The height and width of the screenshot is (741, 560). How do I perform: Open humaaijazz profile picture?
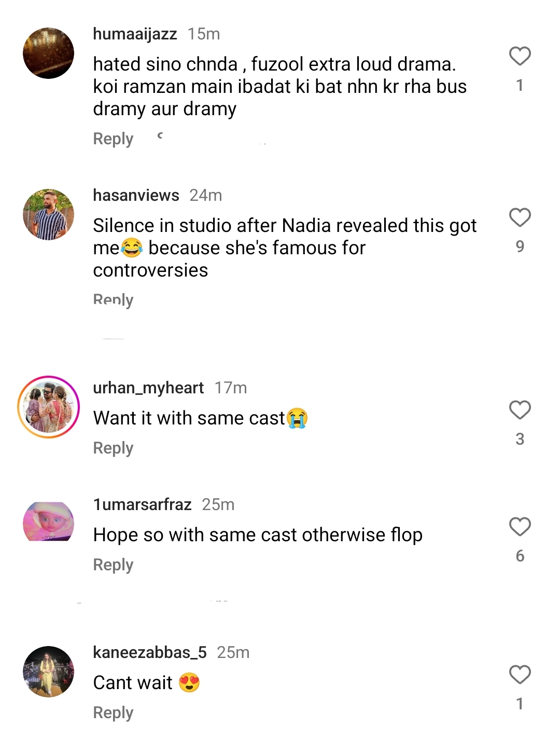pos(49,53)
